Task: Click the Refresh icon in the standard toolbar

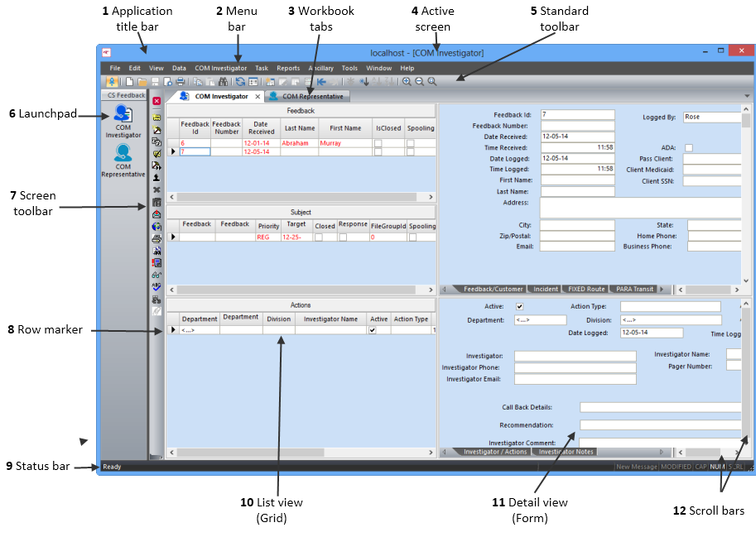Action: tap(238, 81)
